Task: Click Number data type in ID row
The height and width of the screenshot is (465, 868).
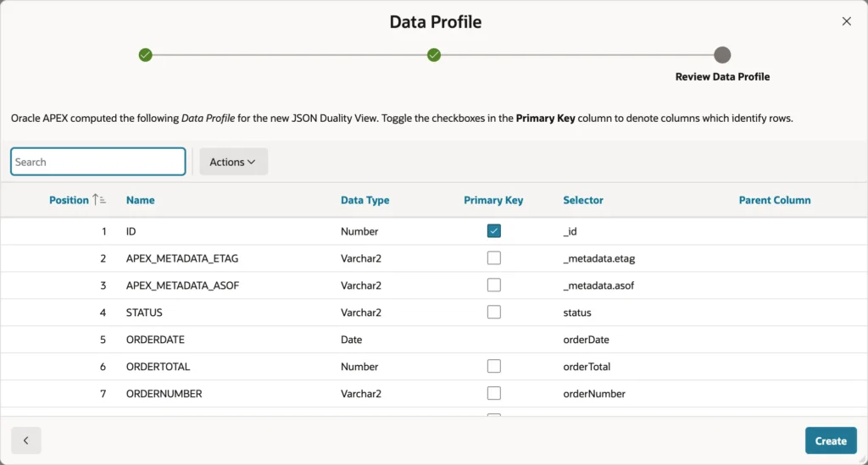Action: pos(359,231)
